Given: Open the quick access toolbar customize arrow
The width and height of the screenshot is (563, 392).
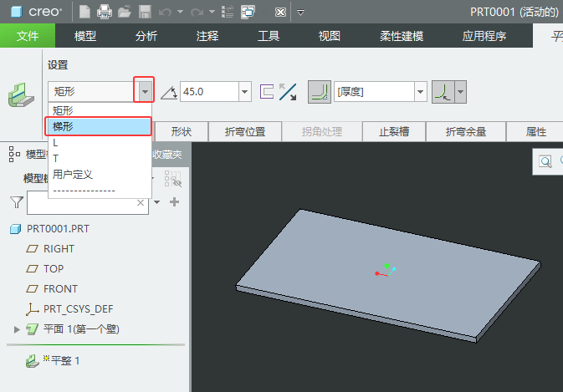Looking at the screenshot, I should (x=300, y=13).
